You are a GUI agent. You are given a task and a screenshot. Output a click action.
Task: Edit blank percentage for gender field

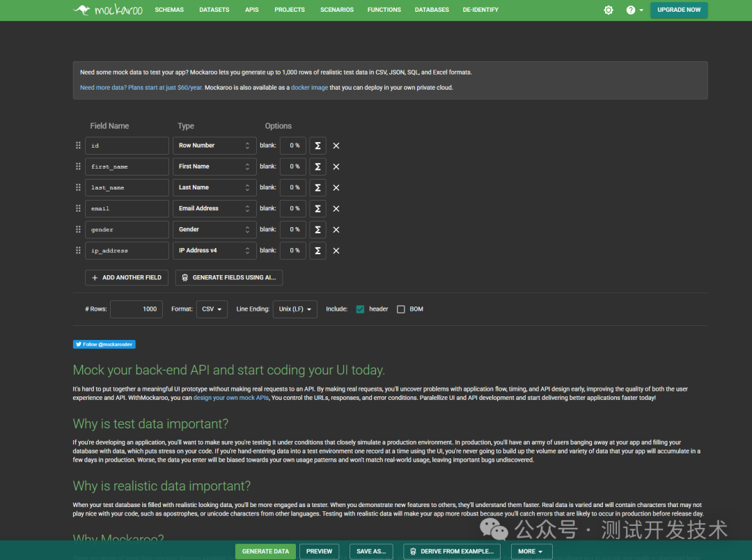(x=293, y=229)
